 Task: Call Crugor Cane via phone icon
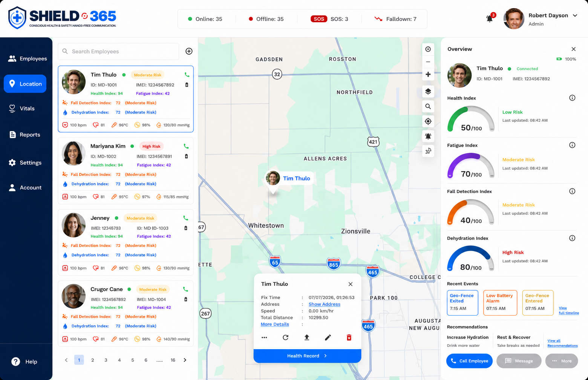[x=185, y=289]
